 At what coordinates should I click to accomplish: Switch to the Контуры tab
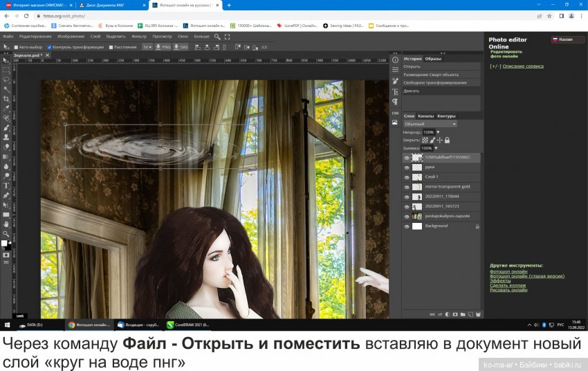(446, 116)
